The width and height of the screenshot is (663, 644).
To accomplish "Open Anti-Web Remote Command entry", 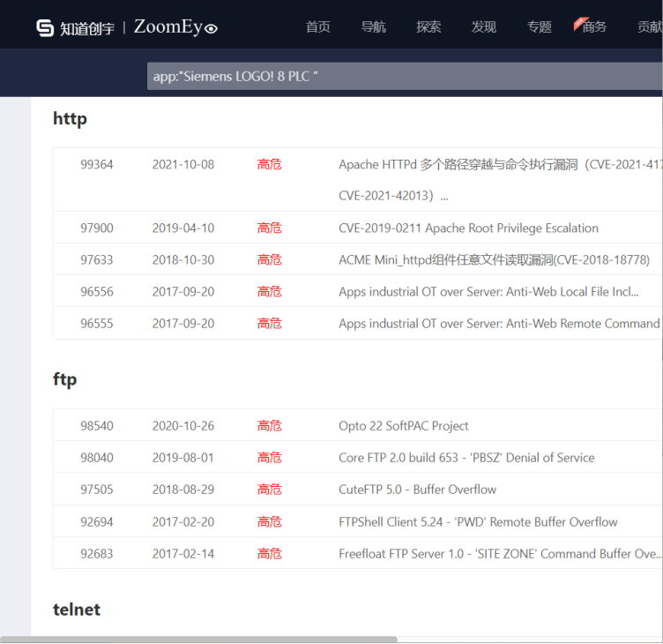I will click(499, 323).
